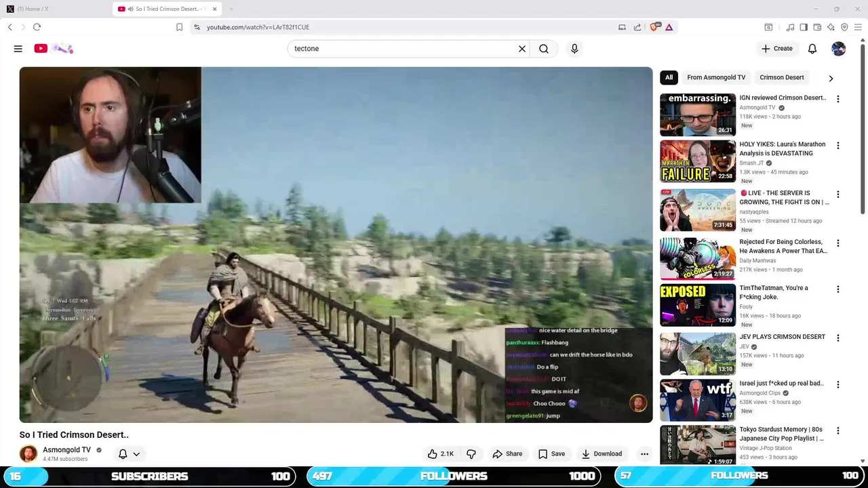Open Rejected For Being Colorless video

coord(698,258)
